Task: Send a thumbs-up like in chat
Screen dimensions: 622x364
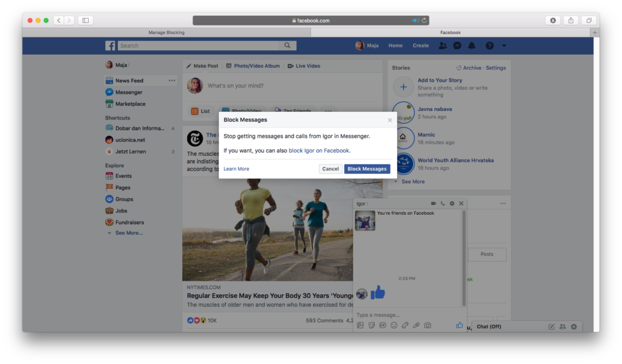Action: click(x=459, y=325)
